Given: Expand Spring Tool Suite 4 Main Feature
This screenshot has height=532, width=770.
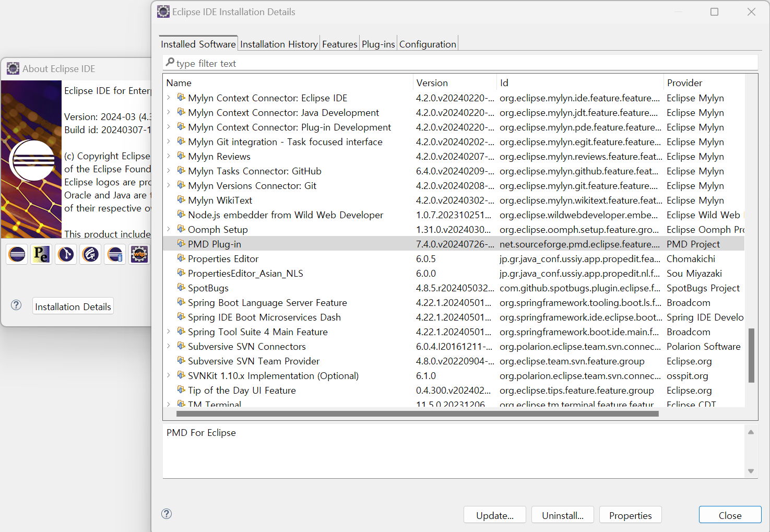Looking at the screenshot, I should [x=169, y=332].
